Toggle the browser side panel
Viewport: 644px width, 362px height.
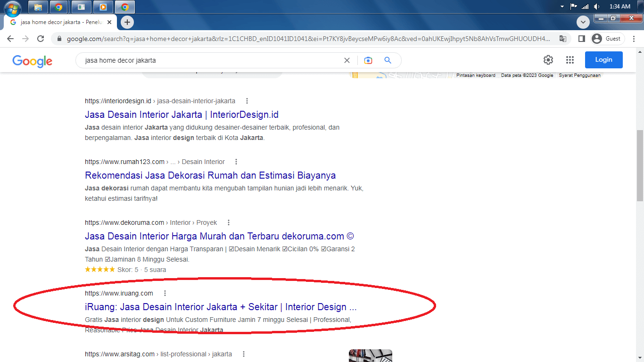point(582,39)
